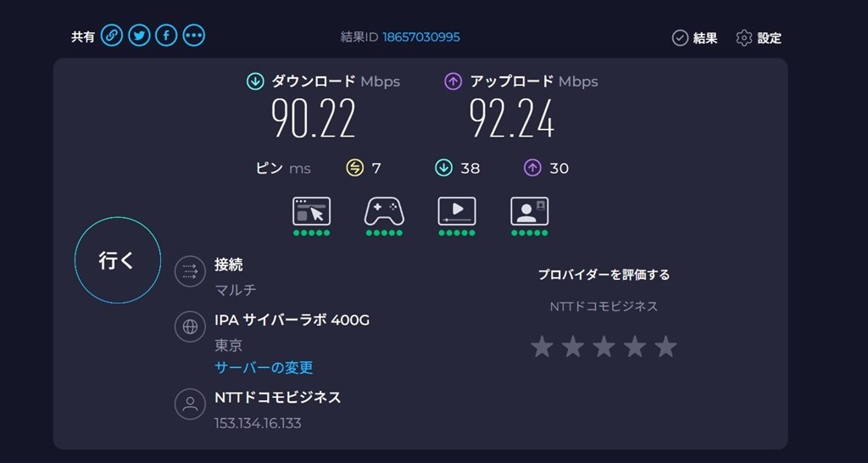
Task: Select the web browsing experience icon
Action: coord(312,211)
